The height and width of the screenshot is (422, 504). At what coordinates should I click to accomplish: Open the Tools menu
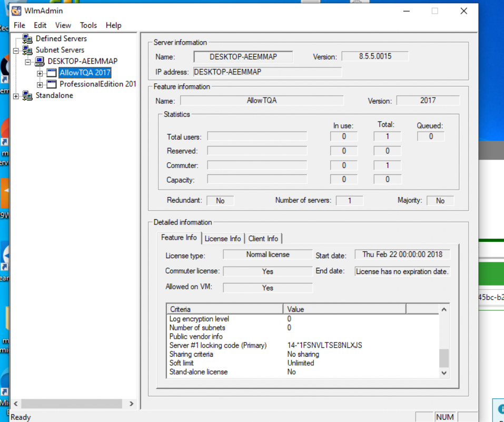(x=88, y=25)
